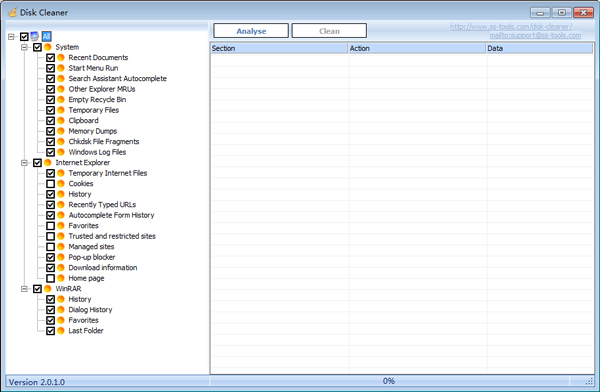Screen dimensions: 600x392
Task: Collapse the root tree node
Action: coord(11,37)
